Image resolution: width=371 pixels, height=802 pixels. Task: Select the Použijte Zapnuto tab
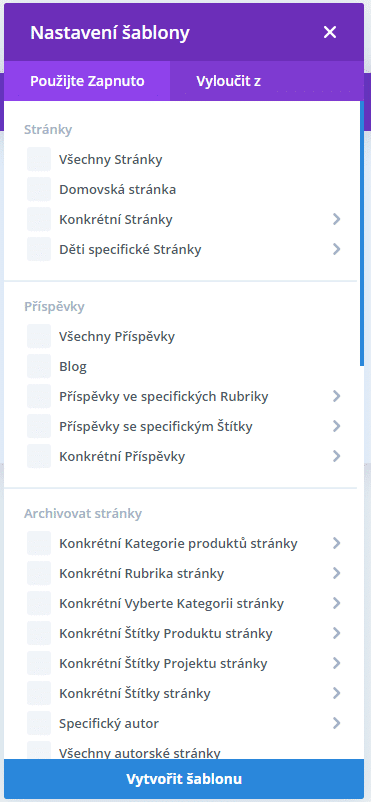click(87, 81)
